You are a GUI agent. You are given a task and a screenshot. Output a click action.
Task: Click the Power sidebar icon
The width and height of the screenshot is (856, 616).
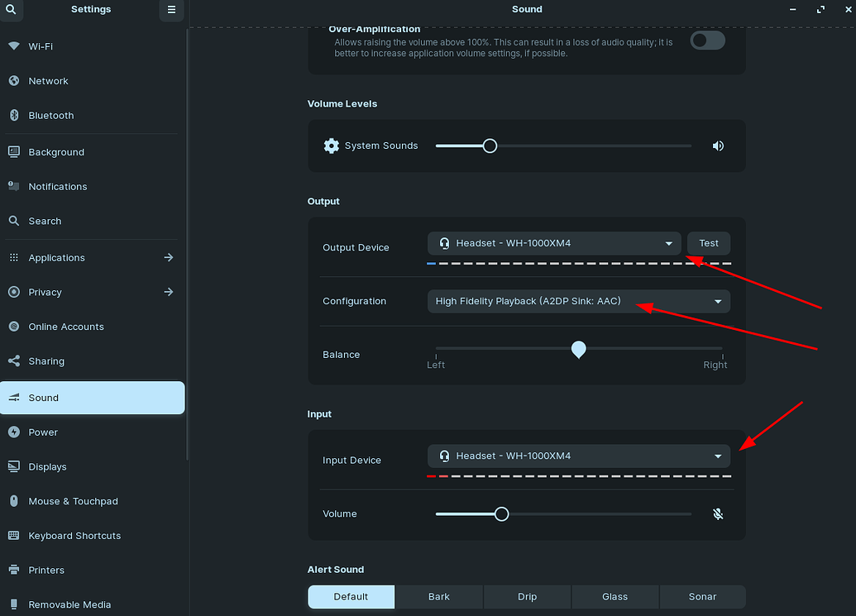pyautogui.click(x=14, y=432)
